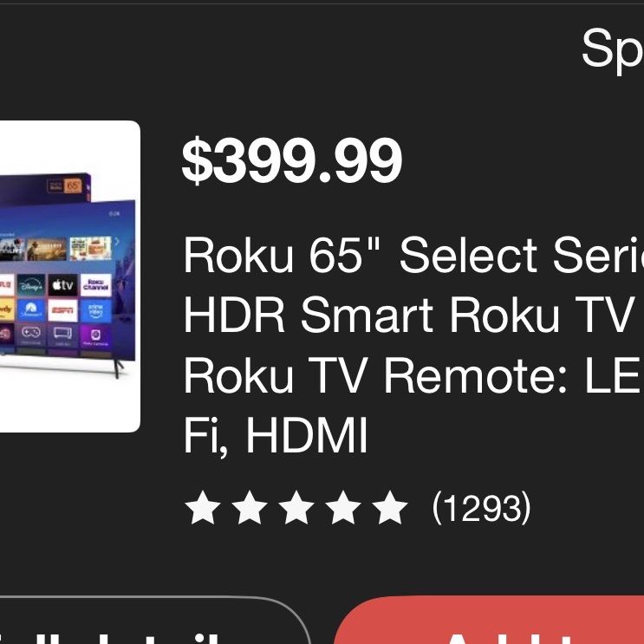Click the Sponsored label at top right
The width and height of the screenshot is (644, 644).
[x=613, y=49]
